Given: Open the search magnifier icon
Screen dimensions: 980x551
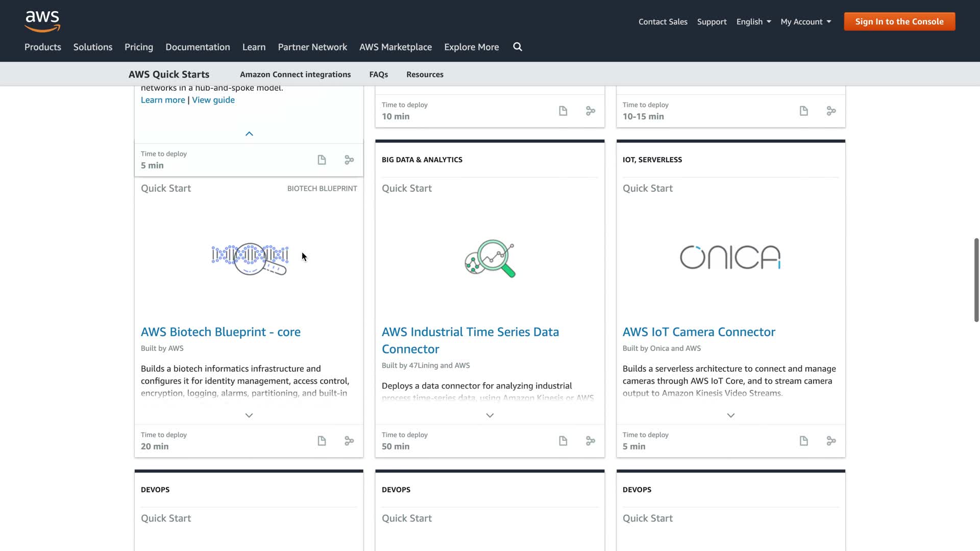Looking at the screenshot, I should click(518, 47).
